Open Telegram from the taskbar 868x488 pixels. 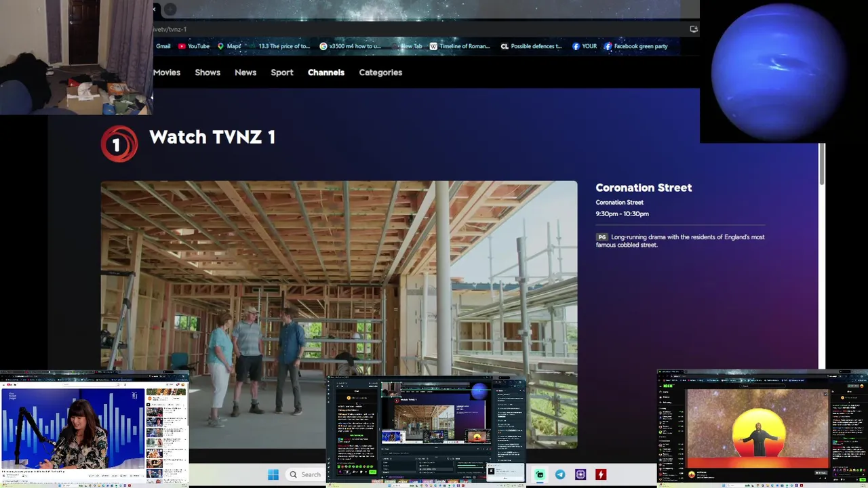(x=560, y=474)
